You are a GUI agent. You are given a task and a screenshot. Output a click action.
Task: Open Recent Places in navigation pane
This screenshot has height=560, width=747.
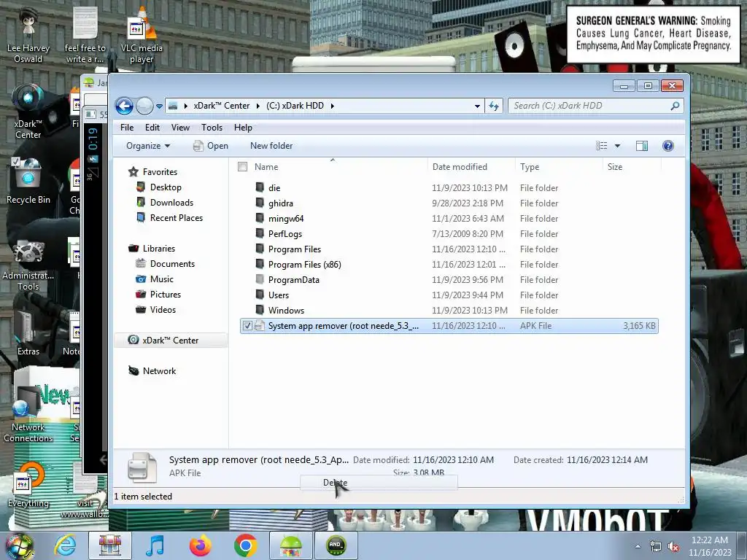point(177,217)
